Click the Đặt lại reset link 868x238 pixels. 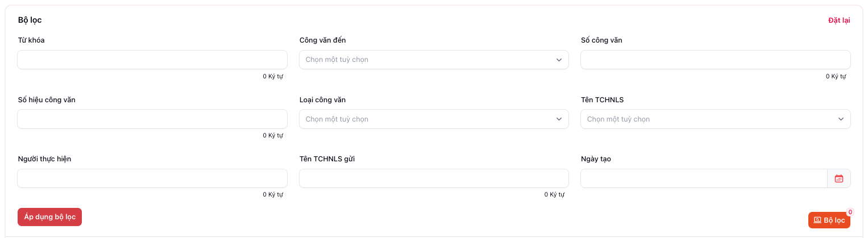coord(839,20)
